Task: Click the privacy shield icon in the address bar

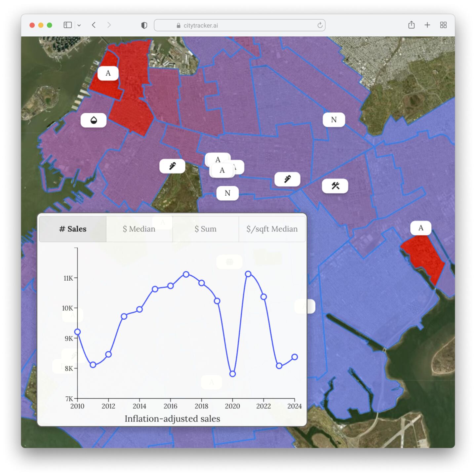Action: 144,25
